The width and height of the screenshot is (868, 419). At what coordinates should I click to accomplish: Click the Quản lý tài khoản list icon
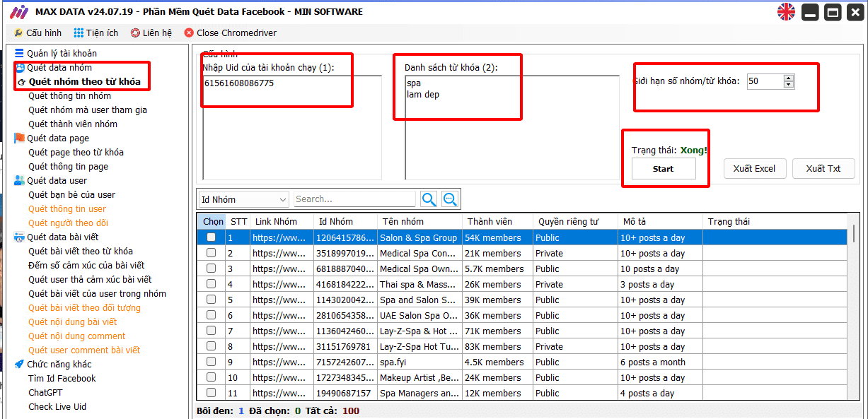(x=19, y=53)
